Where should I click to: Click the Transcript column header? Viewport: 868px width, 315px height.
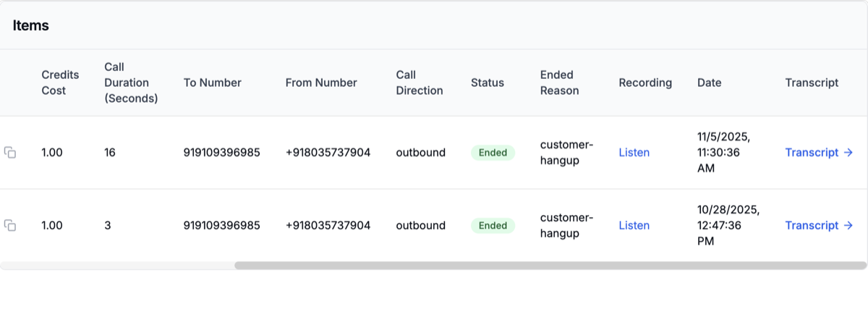pyautogui.click(x=812, y=83)
